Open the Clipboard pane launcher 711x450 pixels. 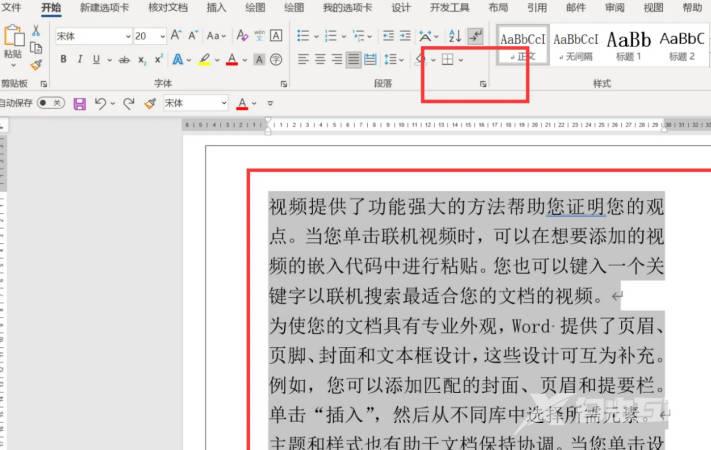pyautogui.click(x=44, y=84)
